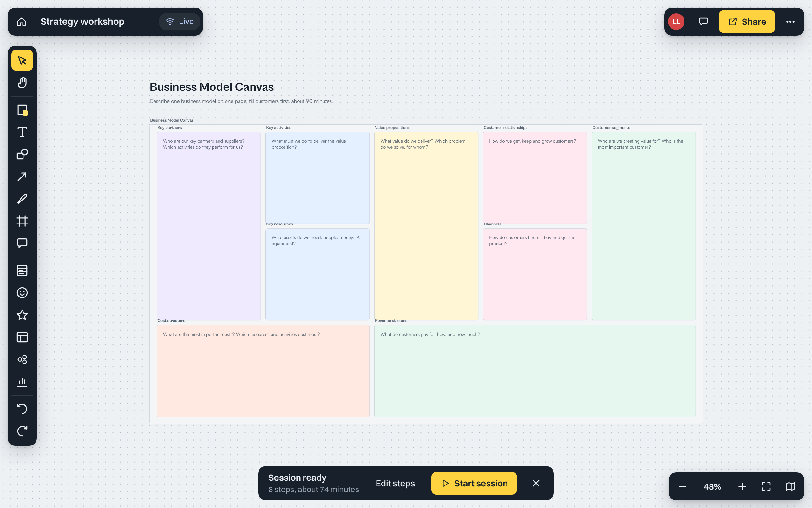Redo the last action
Viewport: 812px width, 508px height.
click(x=22, y=431)
